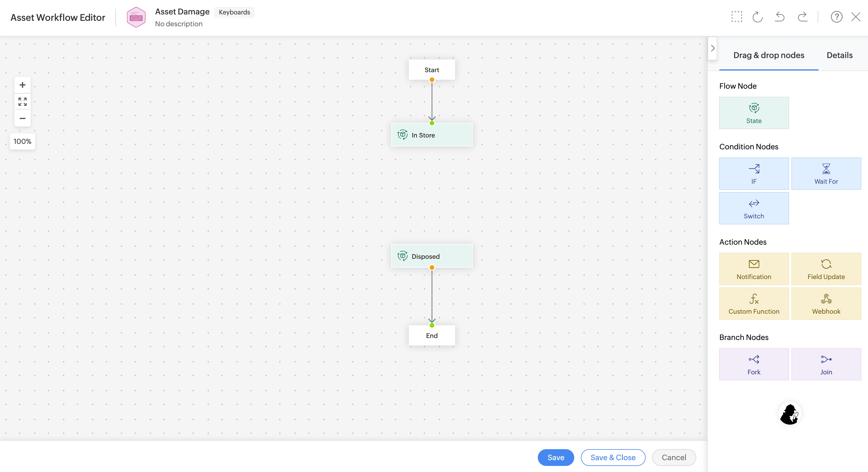Image resolution: width=868 pixels, height=472 pixels.
Task: Choose the Switch condition node
Action: pyautogui.click(x=754, y=208)
